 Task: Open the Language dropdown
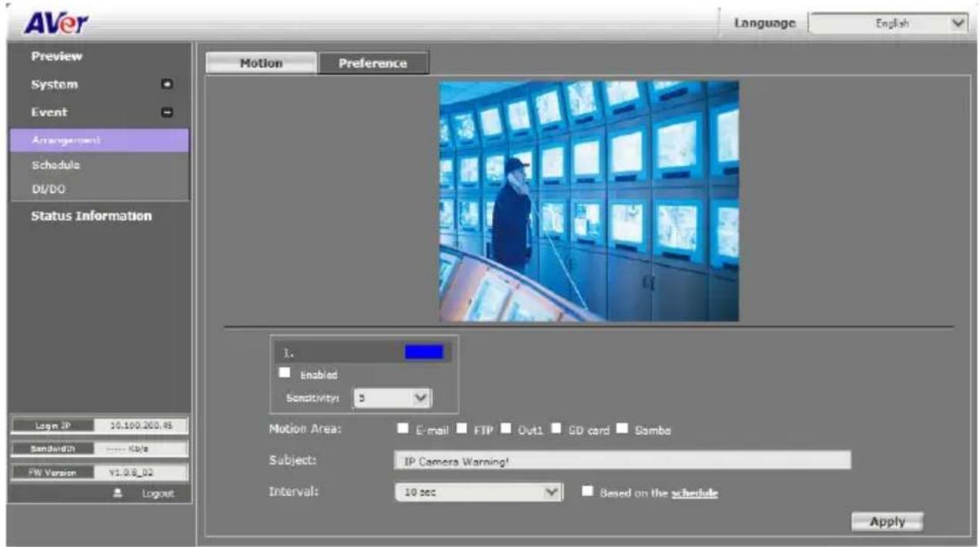click(x=887, y=24)
